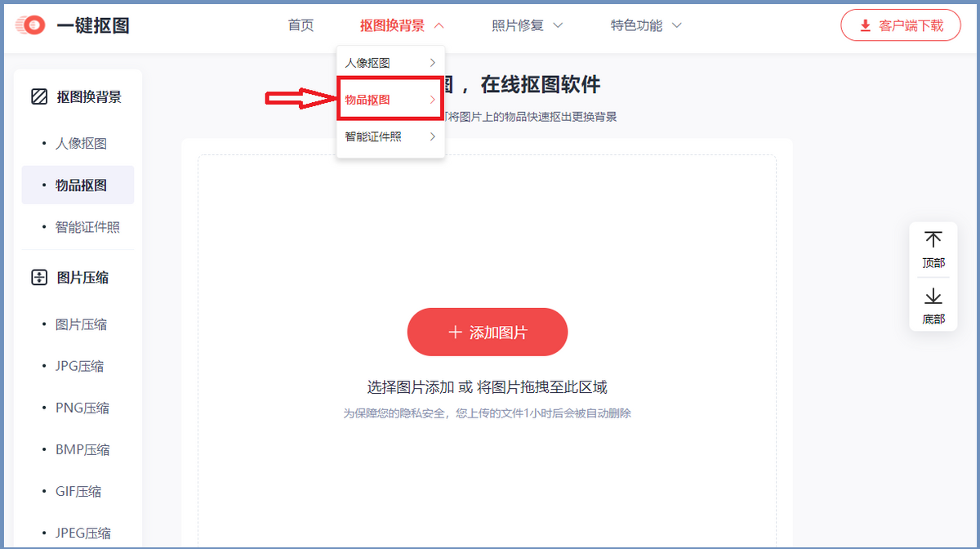
Task: Click the 图片压缩 sidebar section icon
Action: tap(39, 278)
